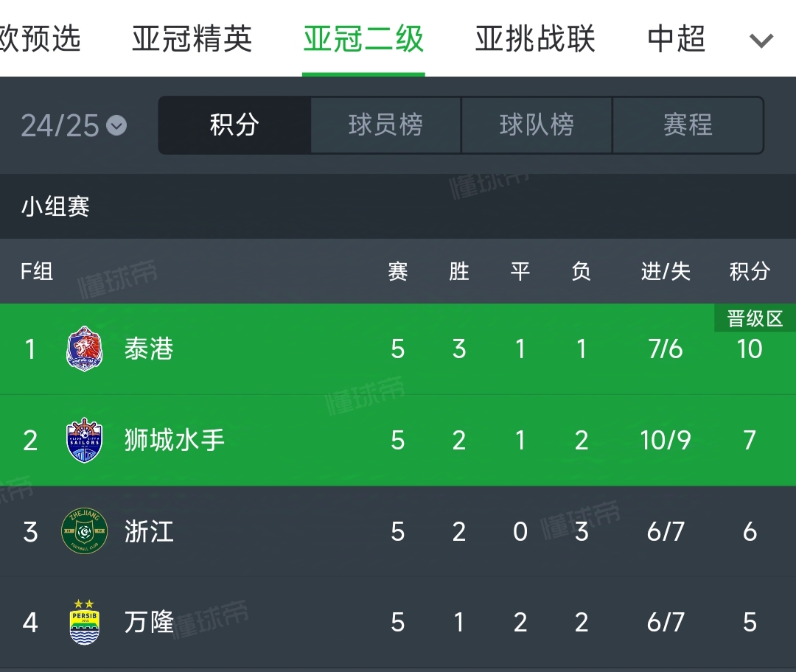View the 赛程 schedule

(x=688, y=125)
